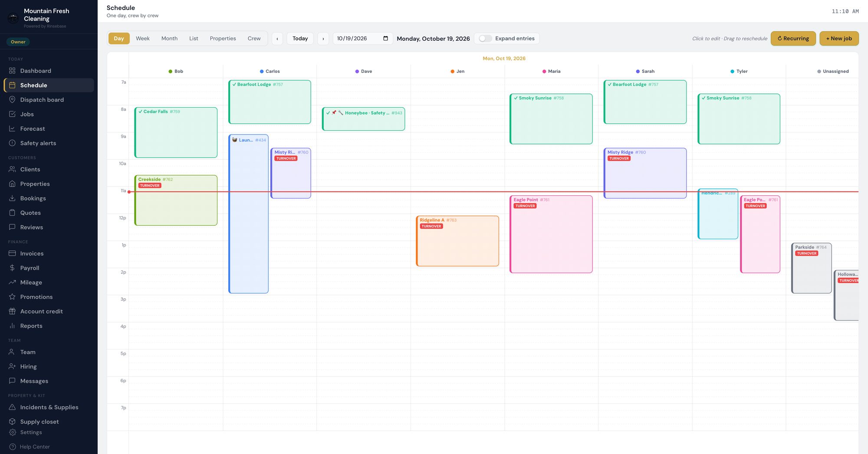The width and height of the screenshot is (868, 454).
Task: Open Jobs checklist icon
Action: [x=12, y=114]
